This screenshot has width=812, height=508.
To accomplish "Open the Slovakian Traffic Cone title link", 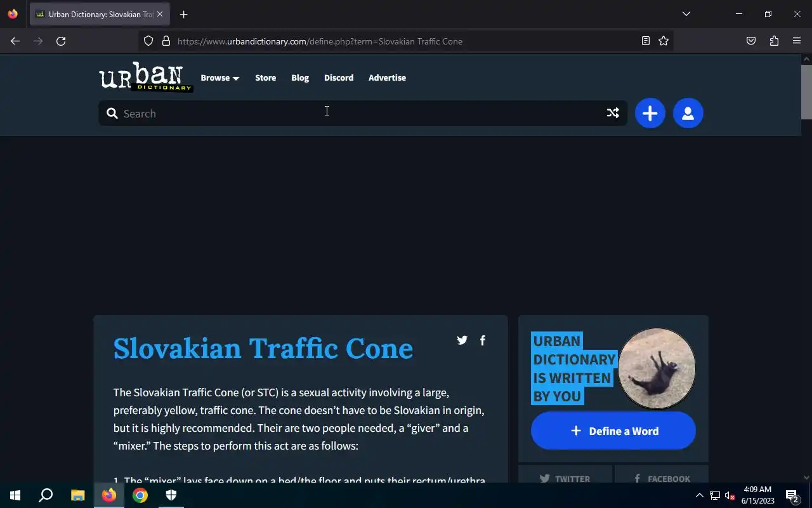I will click(x=263, y=348).
